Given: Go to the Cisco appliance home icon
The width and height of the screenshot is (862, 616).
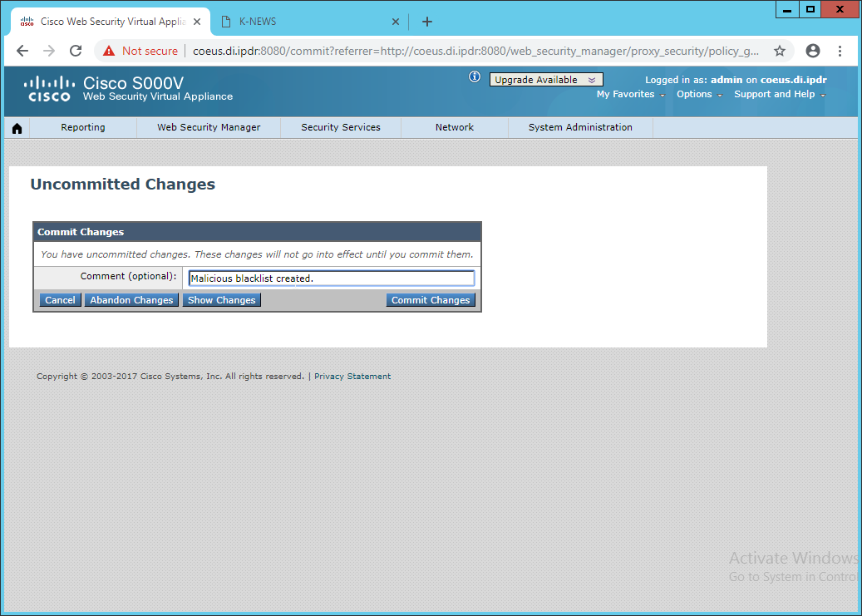Looking at the screenshot, I should [x=17, y=128].
